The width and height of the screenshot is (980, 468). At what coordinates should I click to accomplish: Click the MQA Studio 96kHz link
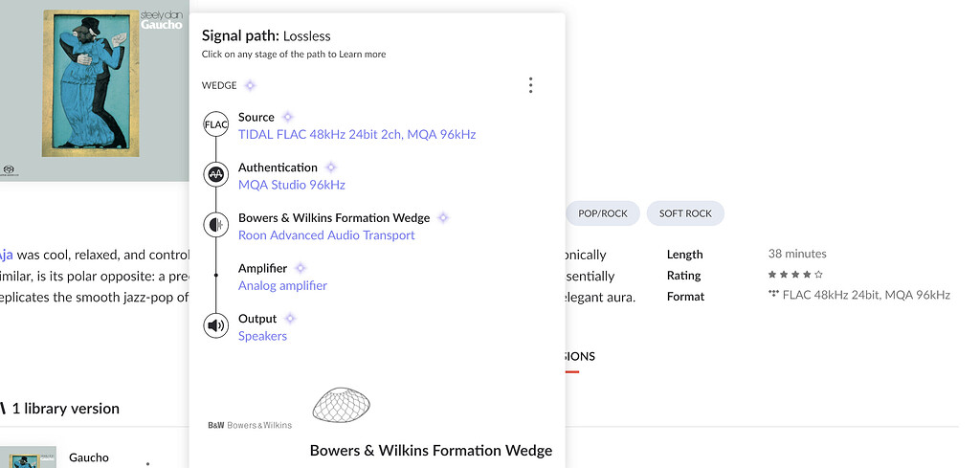point(291,185)
